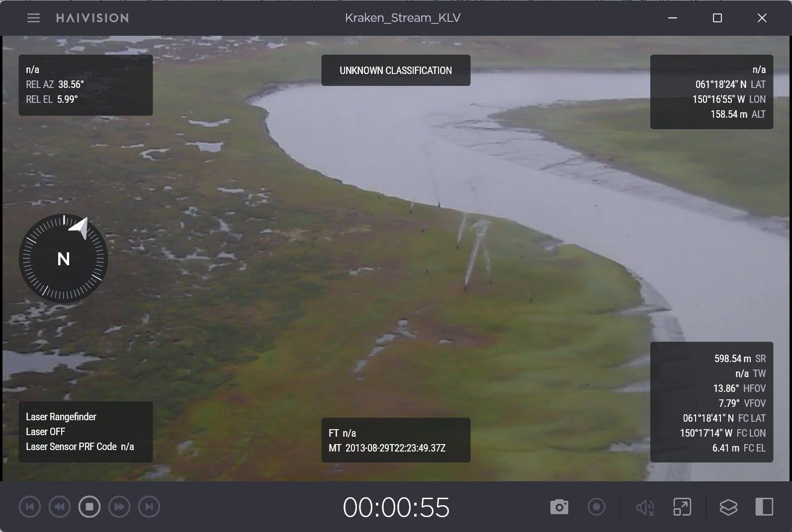Click the Haivision logo
This screenshot has width=792, height=532.
pos(92,18)
